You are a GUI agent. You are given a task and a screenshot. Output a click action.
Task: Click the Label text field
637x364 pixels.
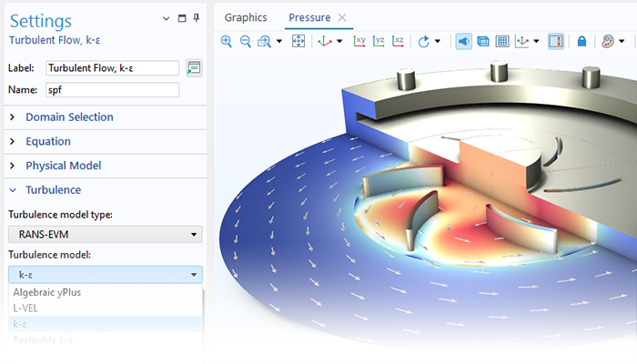[x=112, y=68]
